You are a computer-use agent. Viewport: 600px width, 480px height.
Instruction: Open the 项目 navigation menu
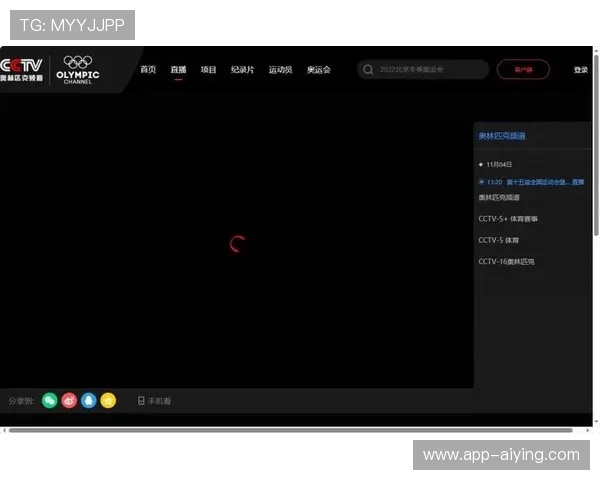[x=208, y=70]
